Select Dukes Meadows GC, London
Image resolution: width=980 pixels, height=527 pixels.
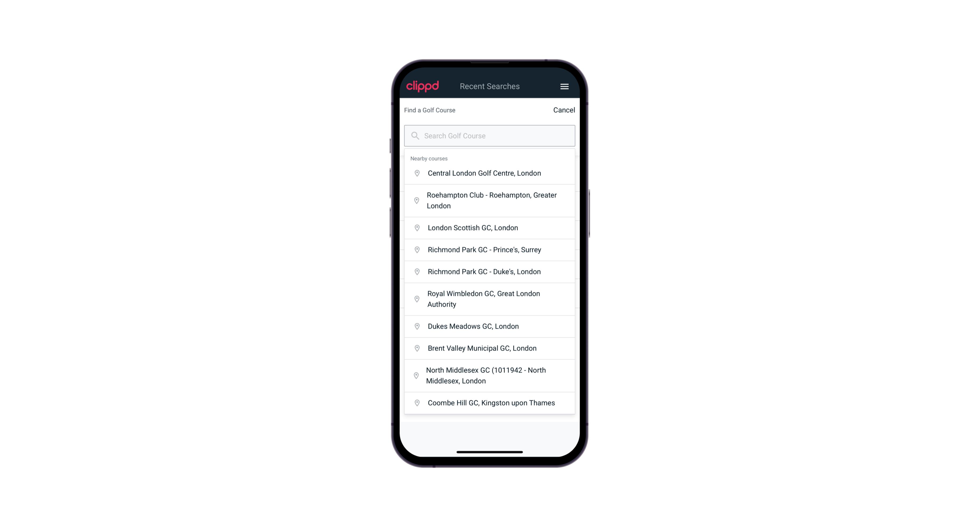click(x=489, y=326)
